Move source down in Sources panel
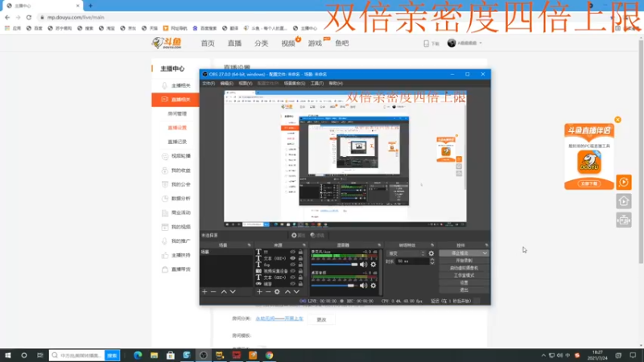Viewport: 644px width, 362px height. point(296,291)
